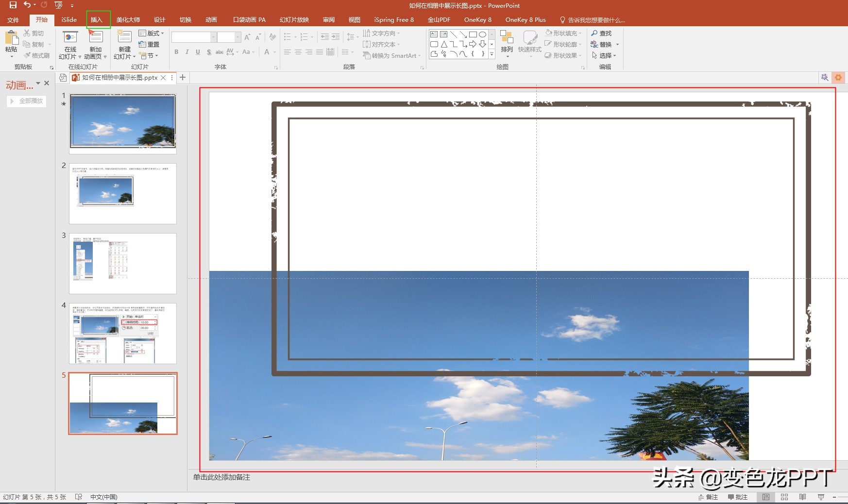Click Convert to SmartArt (转换为 SmartArt)
This screenshot has width=848, height=504.
point(391,55)
